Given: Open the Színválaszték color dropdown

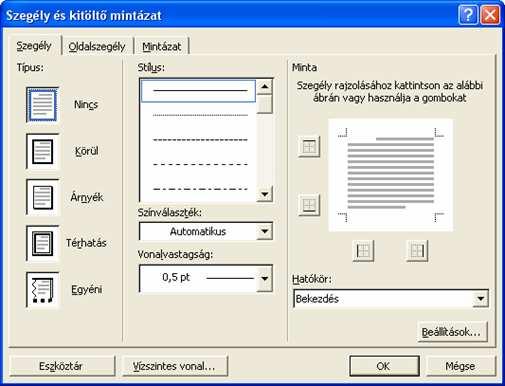Looking at the screenshot, I should (x=265, y=231).
